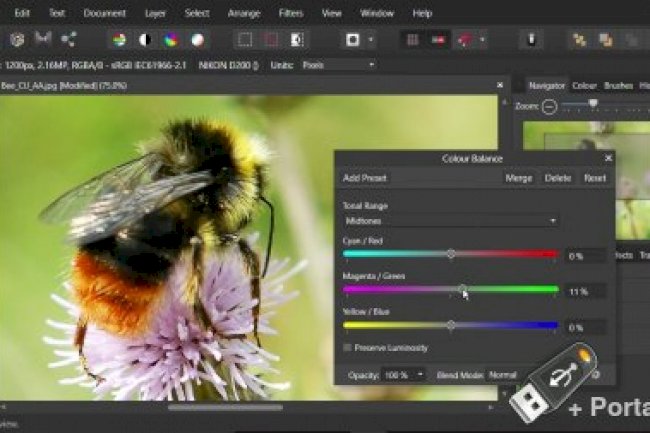Viewport: 650px width, 433px height.
Task: Apply Auto Contrast from the toolbar
Action: [145, 40]
